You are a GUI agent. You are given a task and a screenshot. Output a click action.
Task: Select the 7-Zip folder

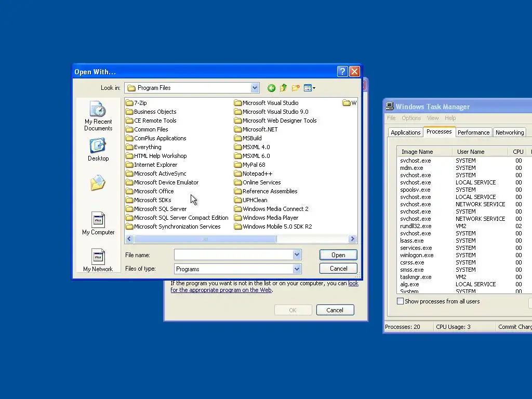[x=136, y=103]
